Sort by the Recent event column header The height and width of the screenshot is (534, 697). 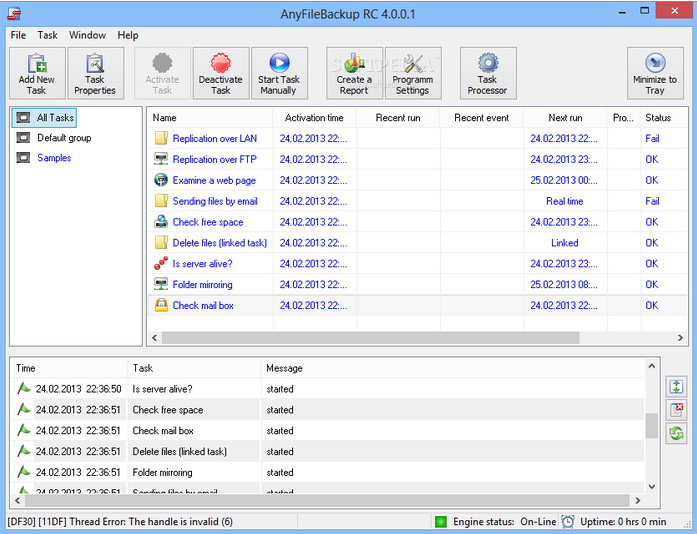481,118
